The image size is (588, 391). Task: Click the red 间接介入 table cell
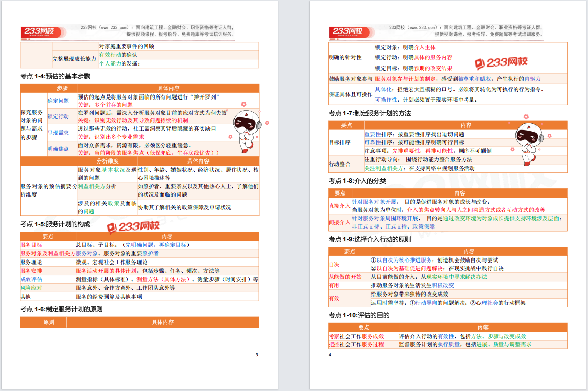click(339, 222)
